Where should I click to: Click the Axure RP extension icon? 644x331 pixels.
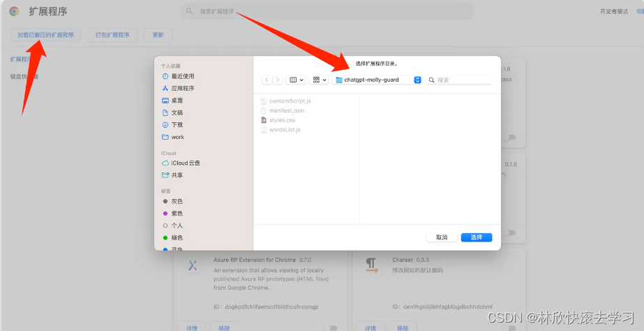(x=193, y=265)
